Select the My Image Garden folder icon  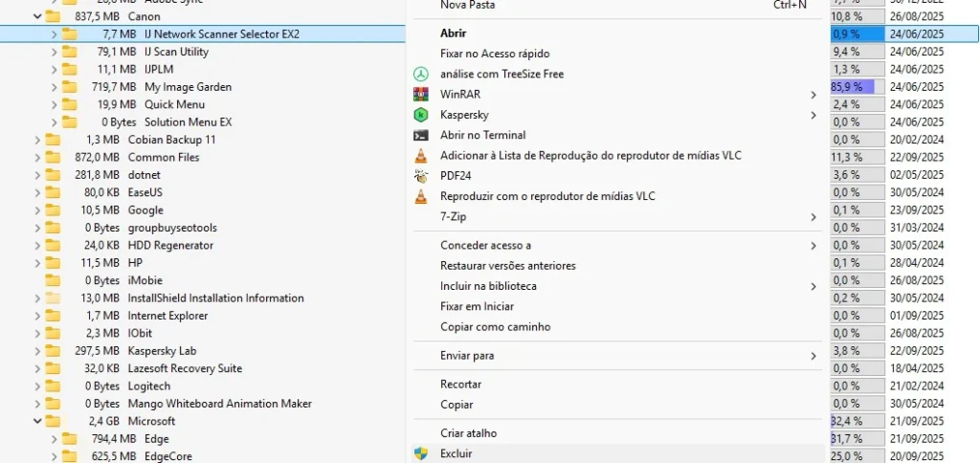point(70,87)
